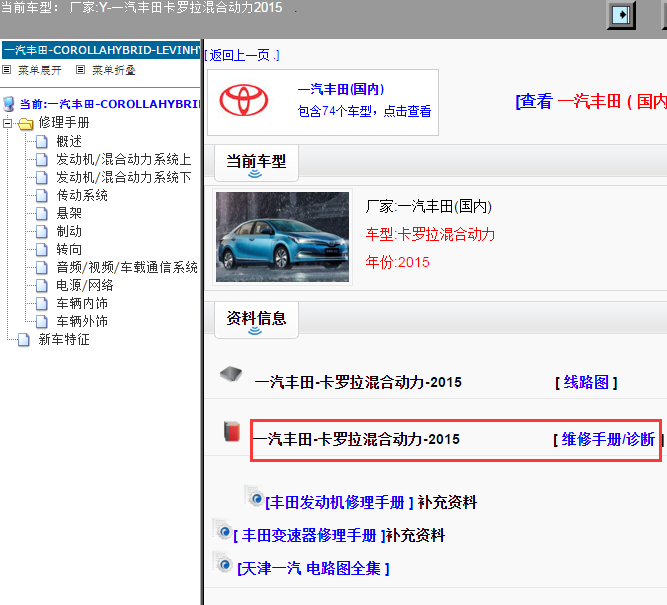This screenshot has height=605, width=667.
Task: Select 制动 tree item
Action: point(69,231)
